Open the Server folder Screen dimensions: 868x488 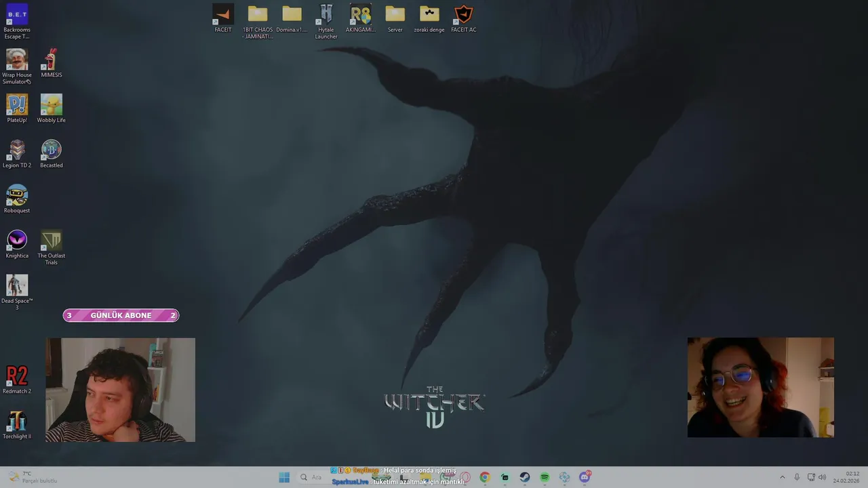(x=395, y=18)
